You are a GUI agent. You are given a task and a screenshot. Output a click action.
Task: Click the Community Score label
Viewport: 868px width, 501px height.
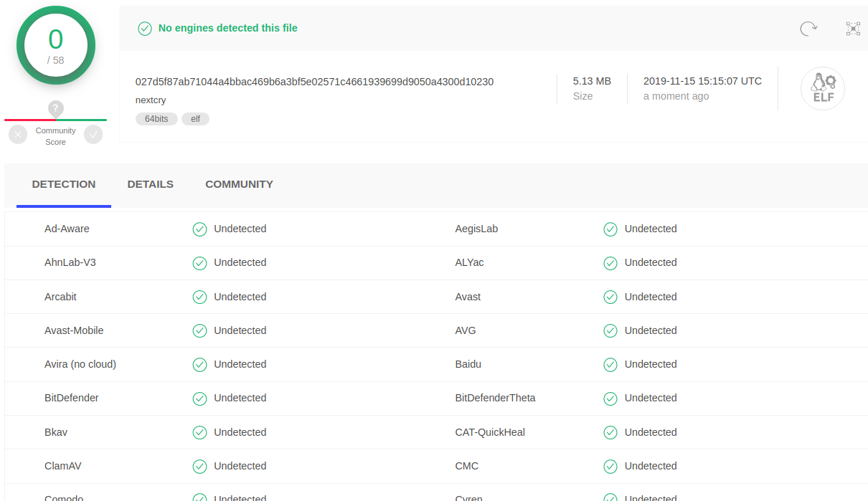point(55,136)
